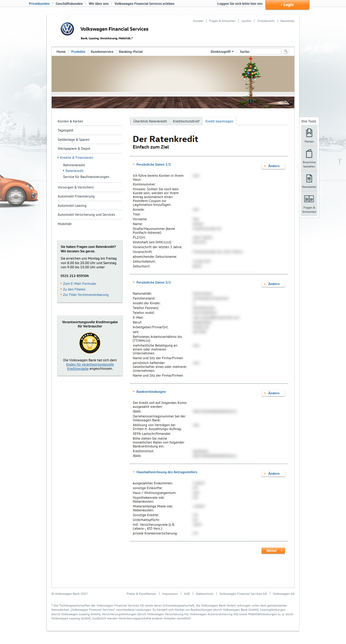Open Vorsorgen & Versichern in sidebar
Screen dimensions: 346x644
(76, 187)
